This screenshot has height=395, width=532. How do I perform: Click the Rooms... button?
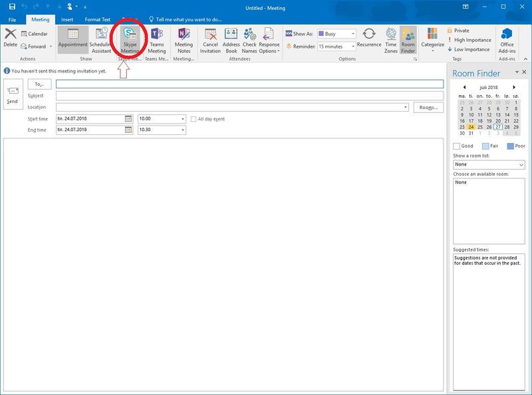pos(428,107)
